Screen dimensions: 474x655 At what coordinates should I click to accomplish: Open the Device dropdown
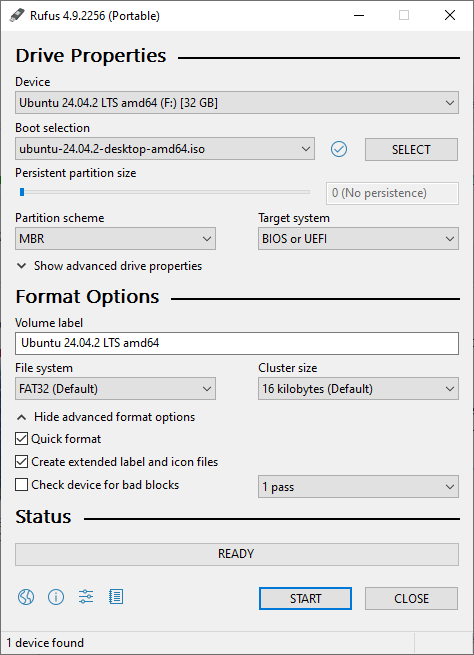237,103
